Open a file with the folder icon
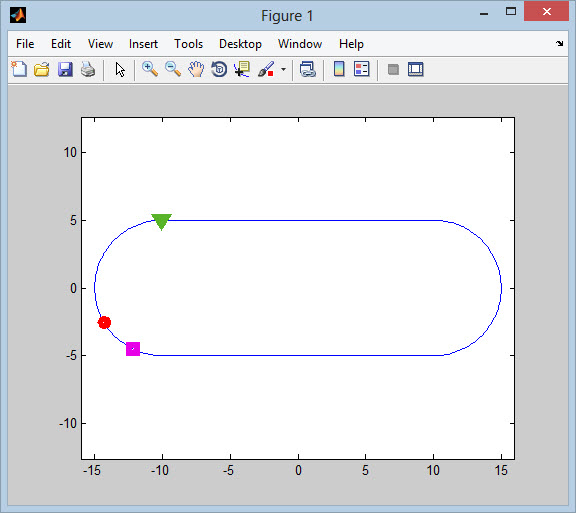This screenshot has width=576, height=513. (x=42, y=69)
